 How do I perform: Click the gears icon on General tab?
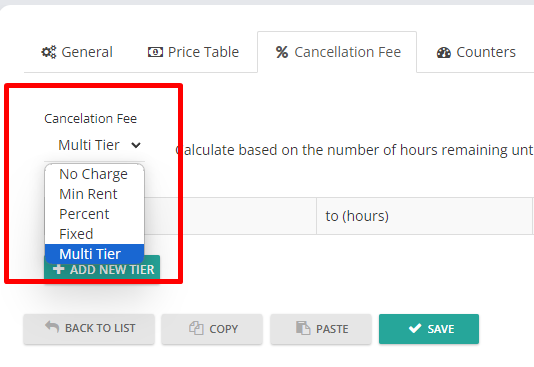click(49, 52)
